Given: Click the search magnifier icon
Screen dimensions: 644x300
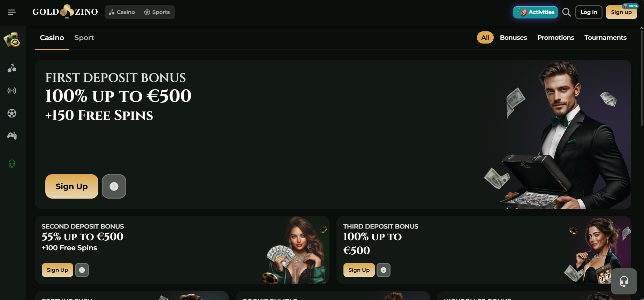Looking at the screenshot, I should (567, 12).
